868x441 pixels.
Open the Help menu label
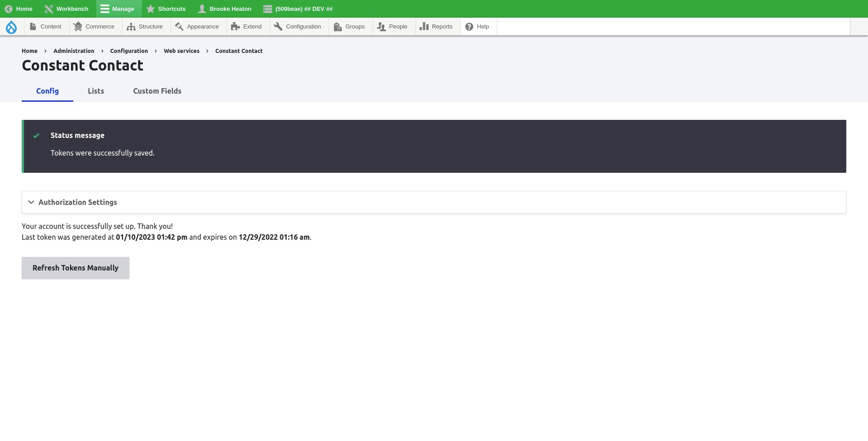(x=483, y=27)
